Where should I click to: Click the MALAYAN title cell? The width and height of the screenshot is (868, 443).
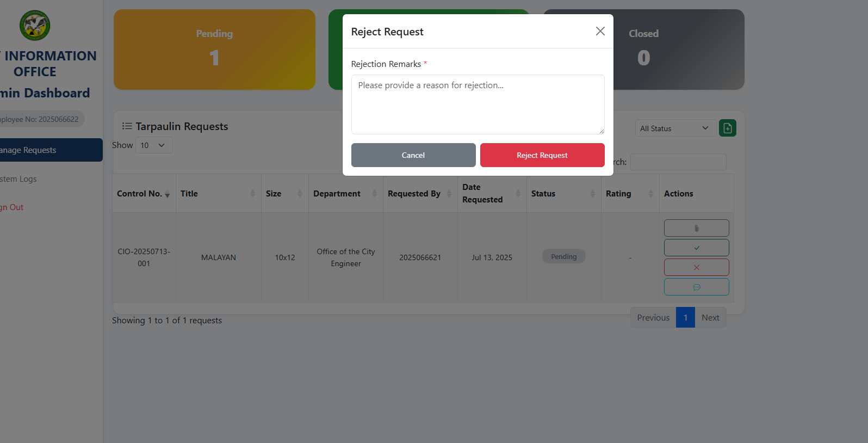pos(219,257)
